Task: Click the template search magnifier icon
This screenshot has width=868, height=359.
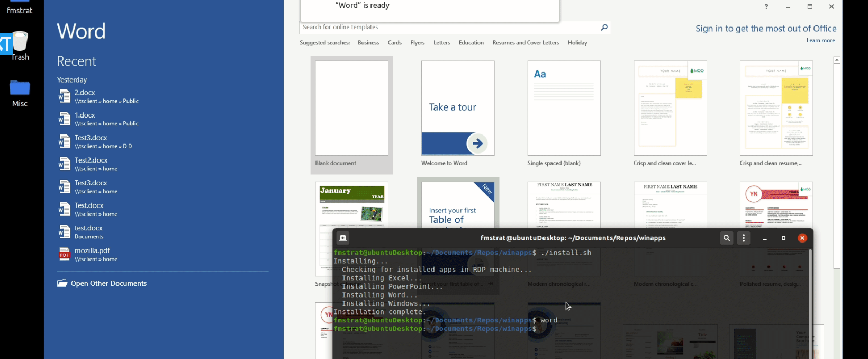Action: point(604,27)
